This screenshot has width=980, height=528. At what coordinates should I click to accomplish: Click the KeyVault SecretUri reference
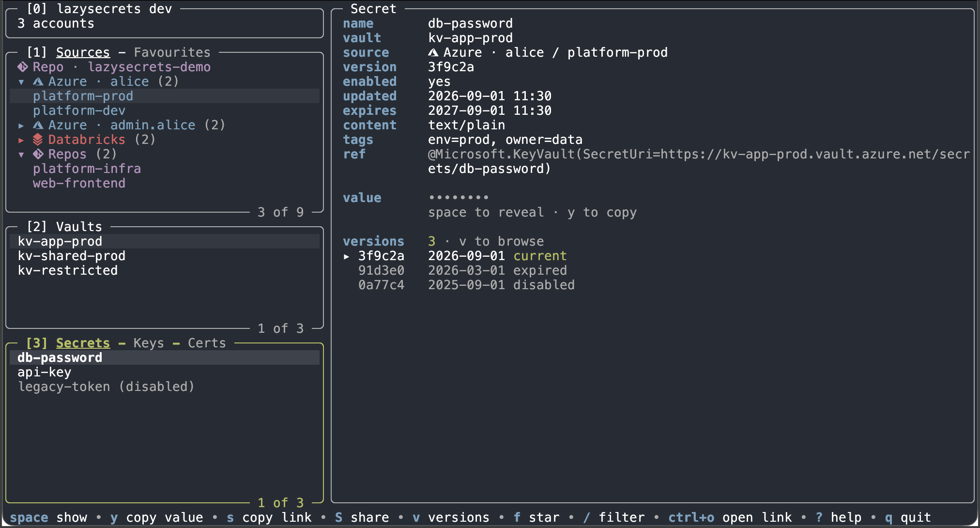pyautogui.click(x=699, y=161)
